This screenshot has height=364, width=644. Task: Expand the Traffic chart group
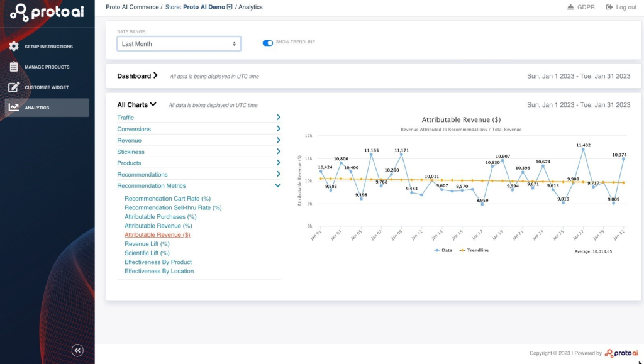[x=279, y=118]
